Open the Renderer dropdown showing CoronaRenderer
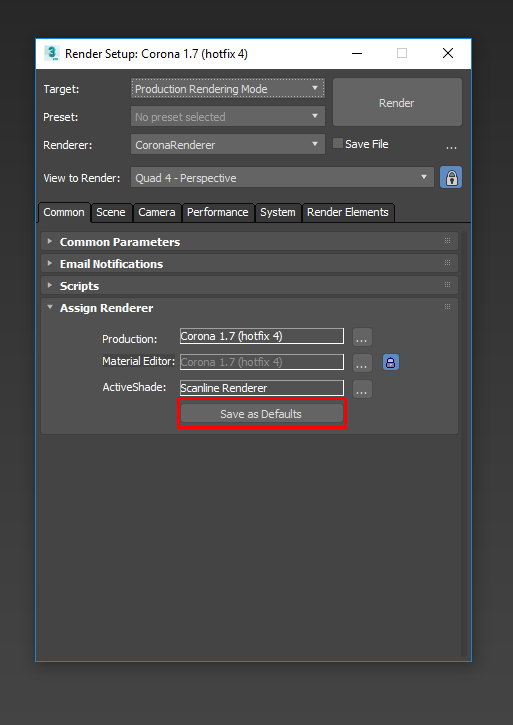 tap(228, 145)
